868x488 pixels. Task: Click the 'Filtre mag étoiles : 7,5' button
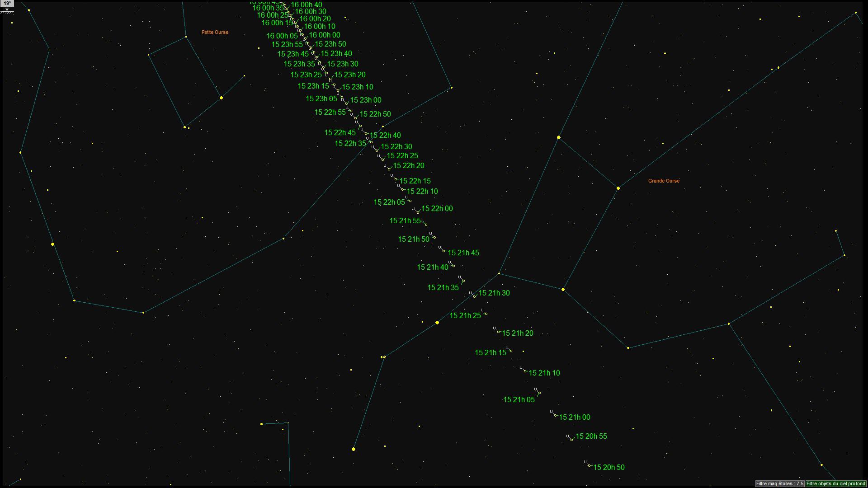click(779, 483)
